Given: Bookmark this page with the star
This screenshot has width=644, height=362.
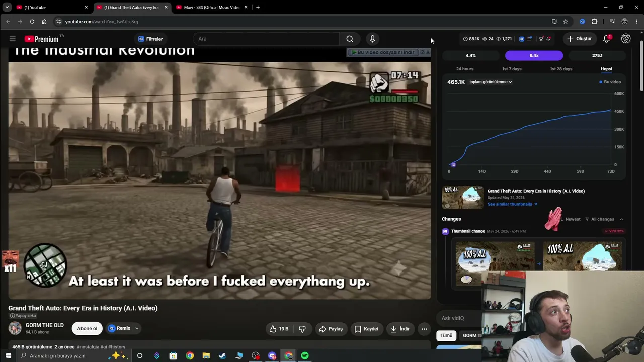Looking at the screenshot, I should [566, 22].
